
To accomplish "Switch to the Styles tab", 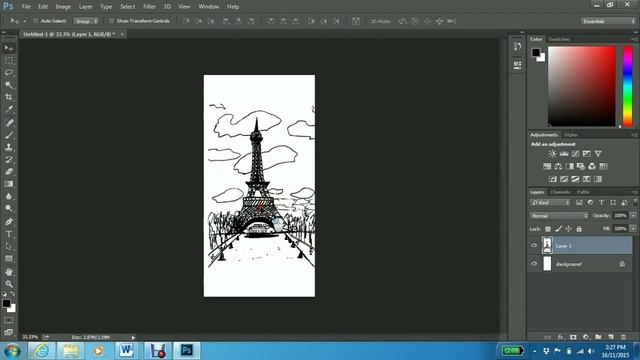I will pyautogui.click(x=571, y=135).
